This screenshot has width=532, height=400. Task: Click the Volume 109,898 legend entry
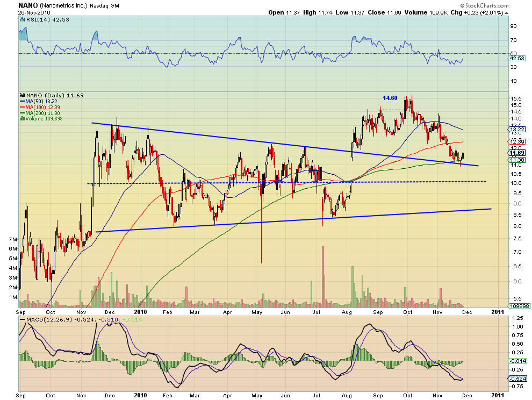(x=41, y=118)
